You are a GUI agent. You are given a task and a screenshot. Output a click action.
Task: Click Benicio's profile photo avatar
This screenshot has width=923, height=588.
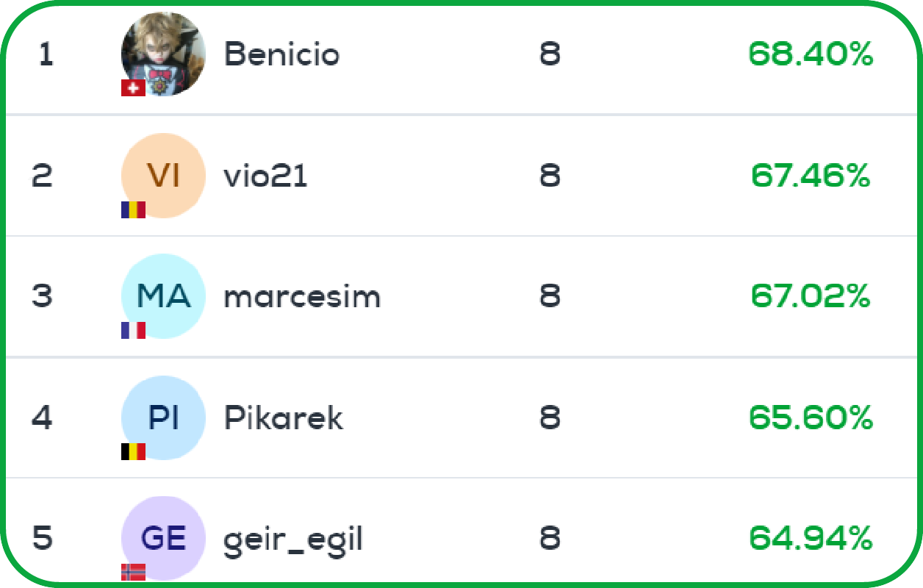click(x=163, y=53)
